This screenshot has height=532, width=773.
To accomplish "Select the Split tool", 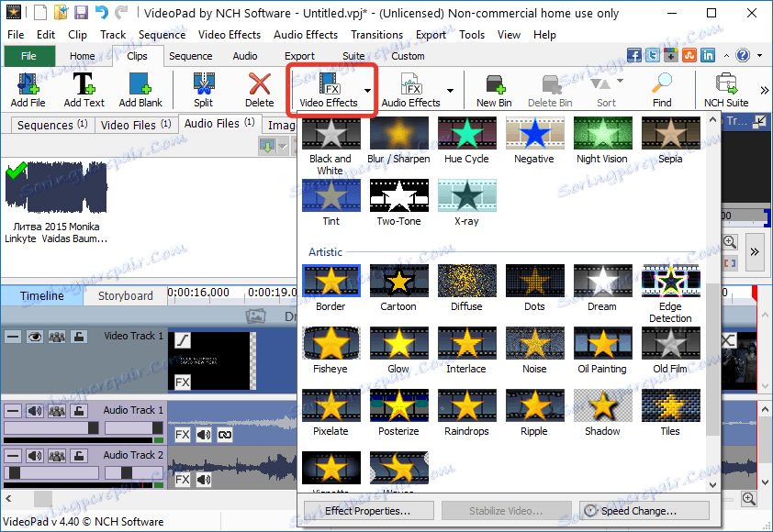I will pos(203,90).
